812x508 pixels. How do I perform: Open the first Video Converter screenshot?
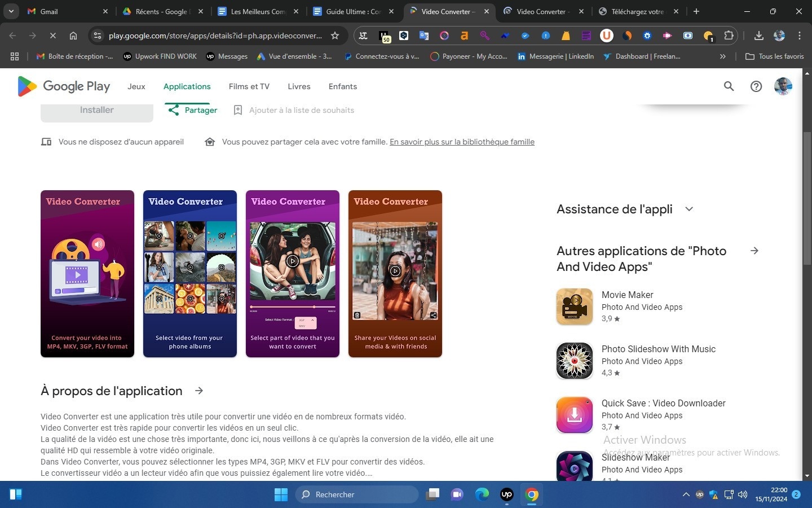(87, 274)
